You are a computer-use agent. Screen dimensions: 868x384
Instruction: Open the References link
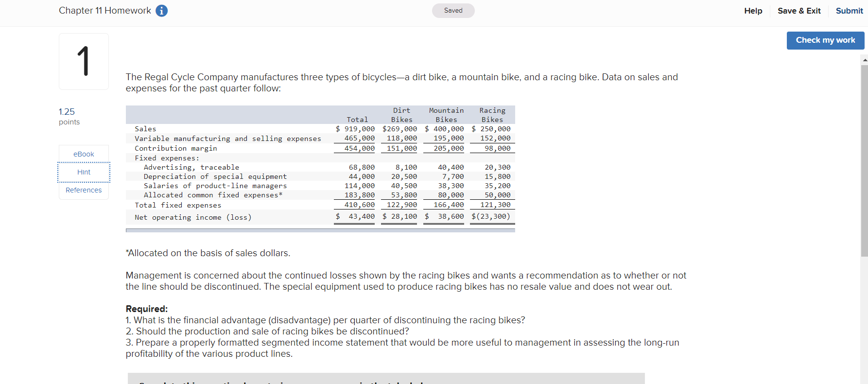pyautogui.click(x=84, y=190)
